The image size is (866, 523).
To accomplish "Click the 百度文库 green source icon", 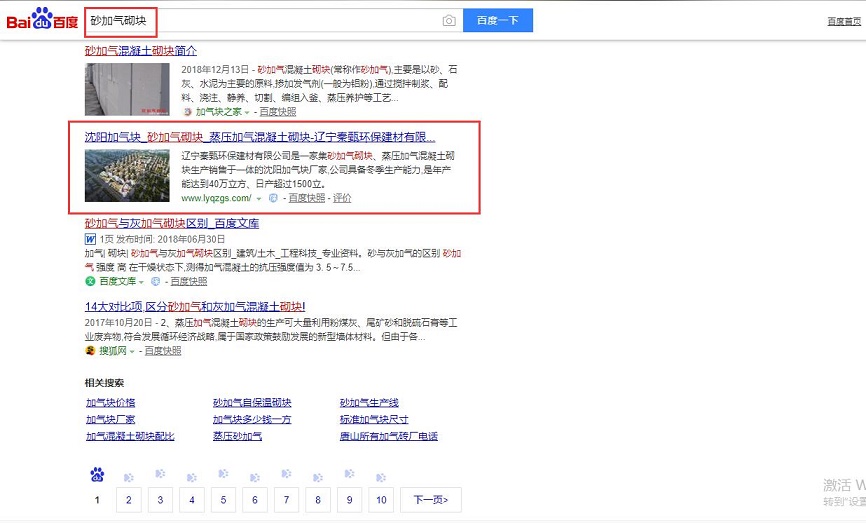I will 90,281.
